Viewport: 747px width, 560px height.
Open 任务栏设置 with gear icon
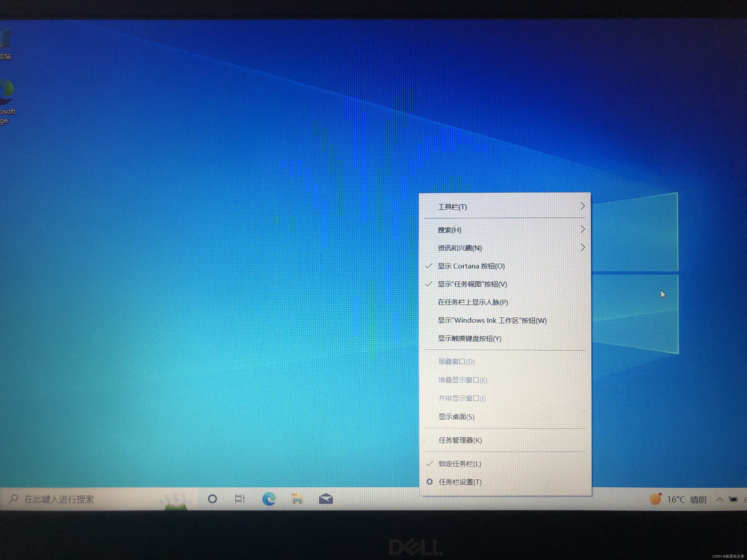click(460, 482)
